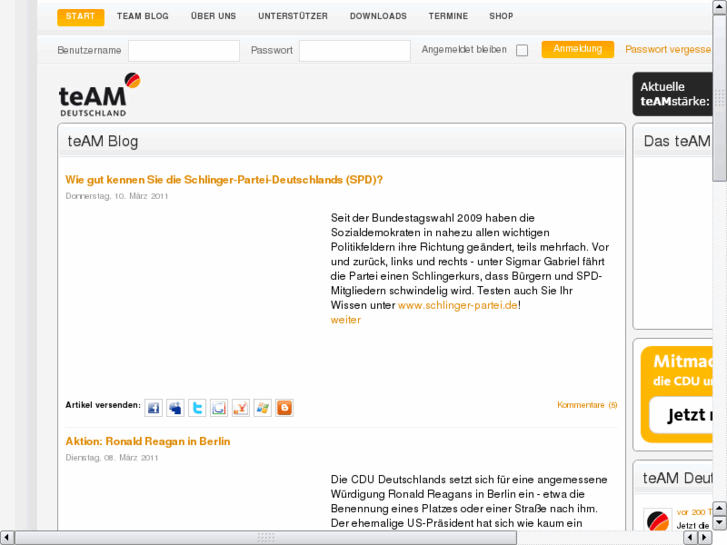Go to TEAM BLOG in the navigation
Image resolution: width=727 pixels, height=545 pixels.
click(143, 16)
